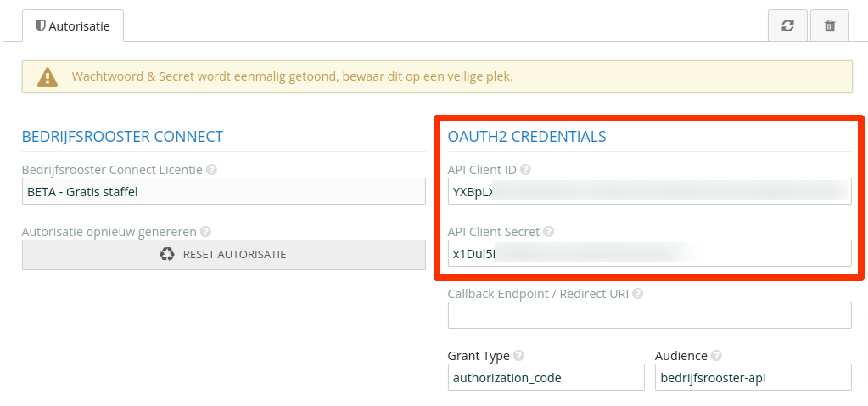Click help icon next to Bedrijfsrooster Connect Licentie
868x406 pixels.
click(211, 170)
